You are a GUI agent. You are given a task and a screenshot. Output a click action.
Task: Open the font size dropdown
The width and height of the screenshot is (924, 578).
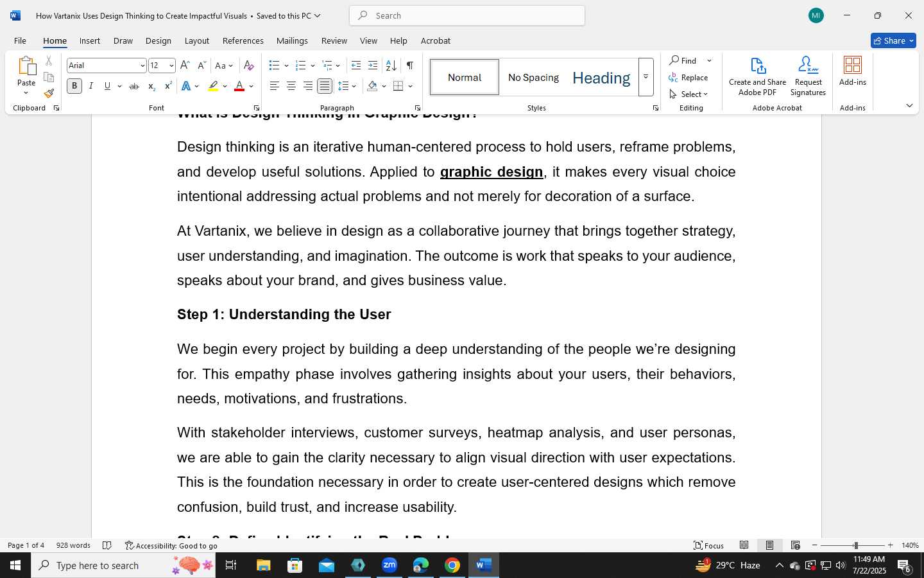coord(171,66)
